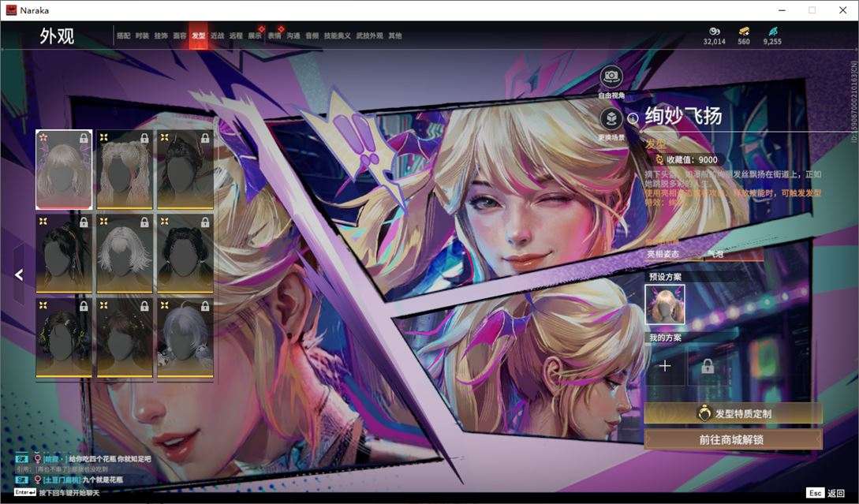This screenshot has height=504, width=859.
Task: Click the gold currency icon above 32,014
Action: (715, 32)
